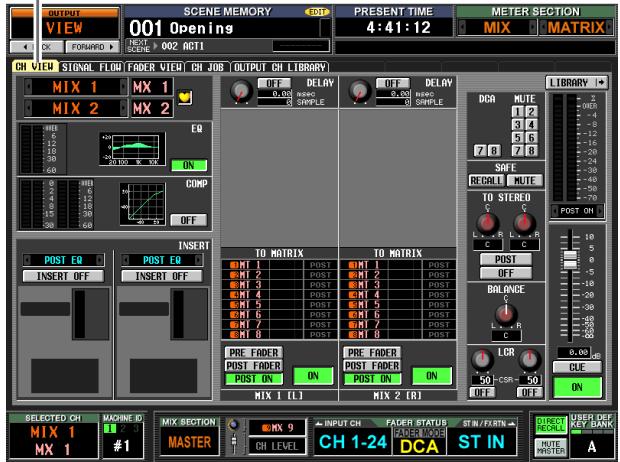Change right insert POST EQ point right arrow
Image resolution: width=620 pixels, height=462 pixels.
coord(198,260)
